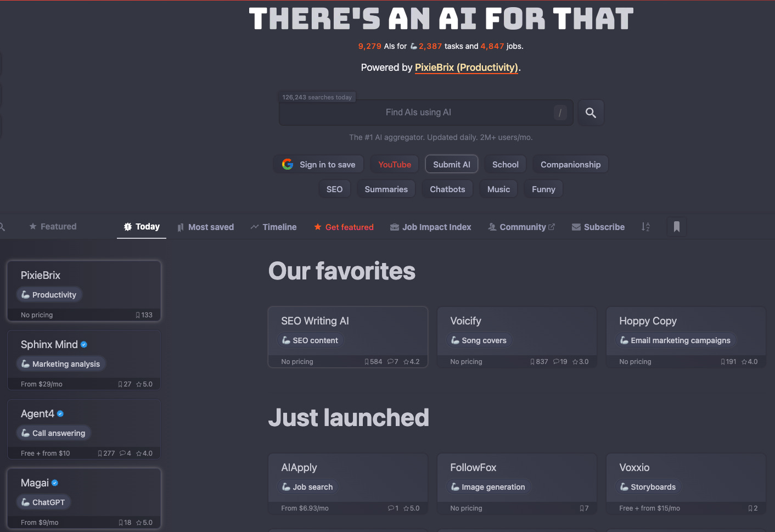Click the comment count 19 on Voicify
This screenshot has height=532, width=775.
[x=560, y=362]
